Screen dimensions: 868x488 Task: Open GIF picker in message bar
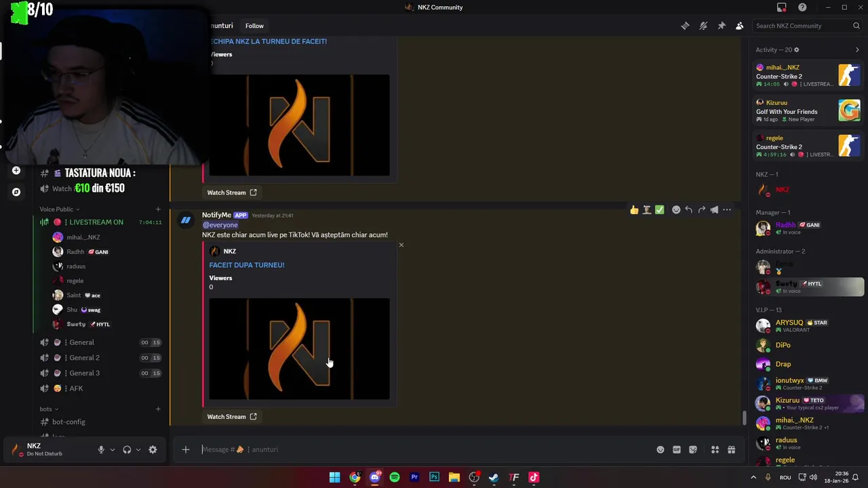click(677, 449)
